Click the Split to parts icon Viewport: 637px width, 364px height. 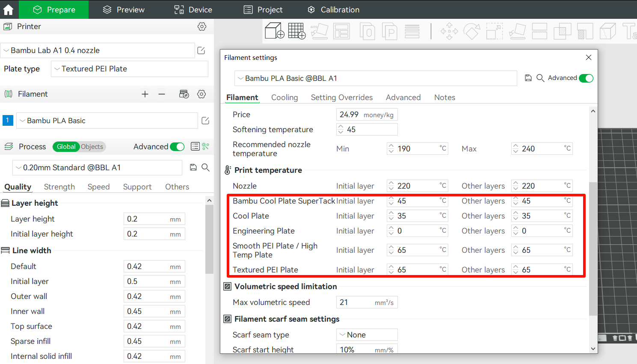click(x=390, y=31)
